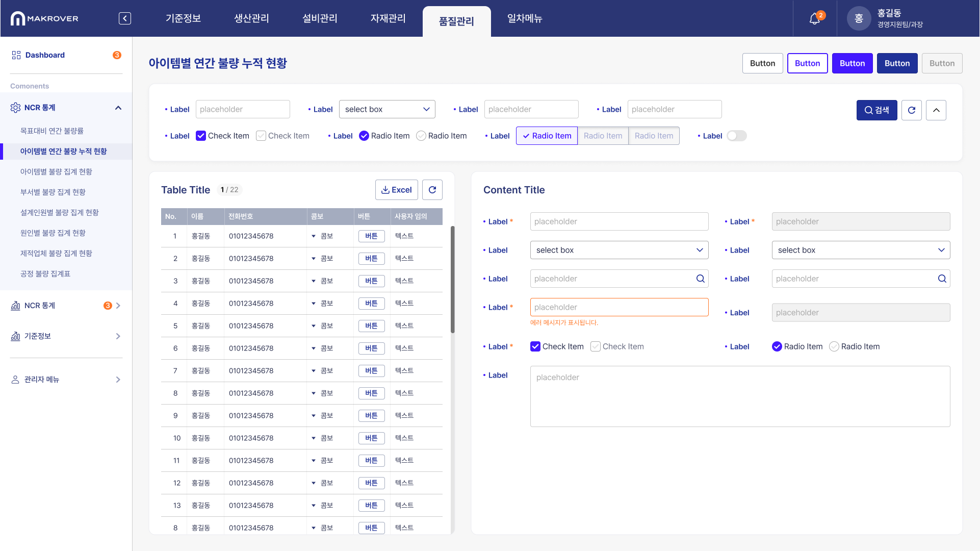Click the refresh icon beside the search button
The height and width of the screenshot is (551, 980).
point(912,110)
